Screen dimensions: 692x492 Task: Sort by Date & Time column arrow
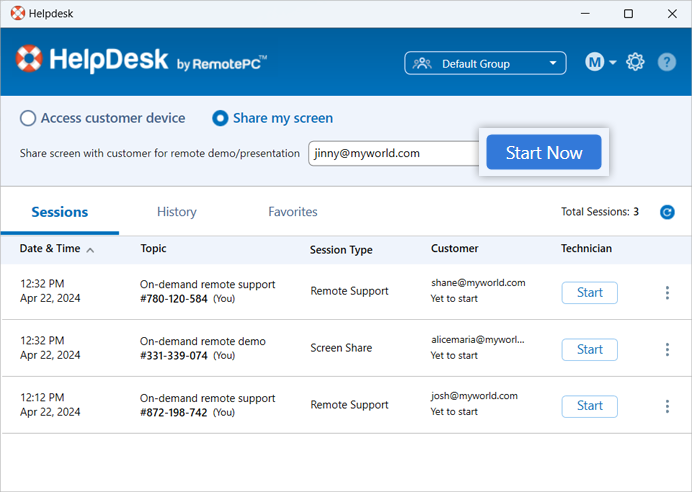click(x=90, y=250)
